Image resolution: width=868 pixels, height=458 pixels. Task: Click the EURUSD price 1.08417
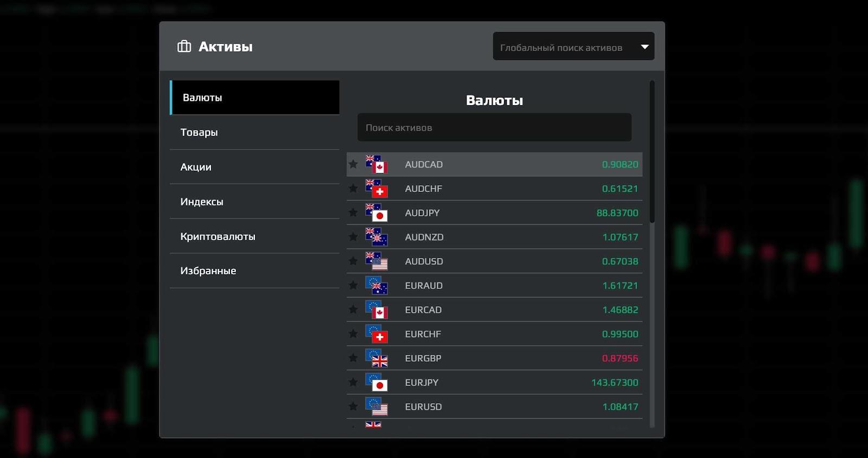point(620,407)
